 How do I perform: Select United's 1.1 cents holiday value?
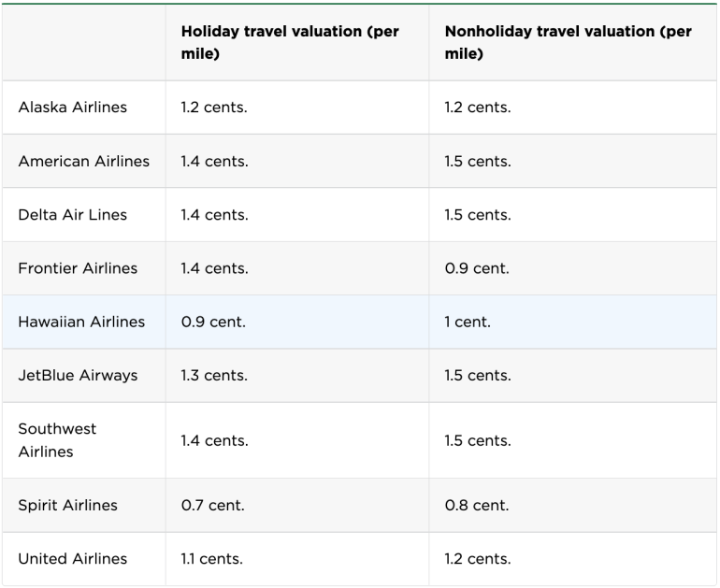[211, 558]
